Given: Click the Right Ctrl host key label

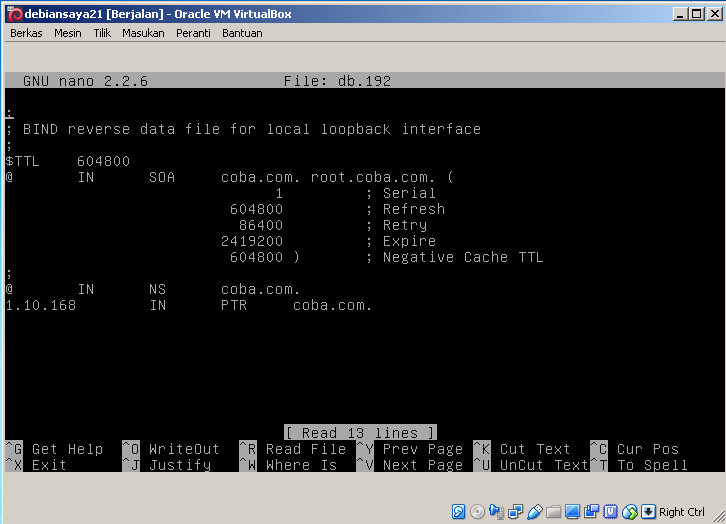Looking at the screenshot, I should point(682,512).
